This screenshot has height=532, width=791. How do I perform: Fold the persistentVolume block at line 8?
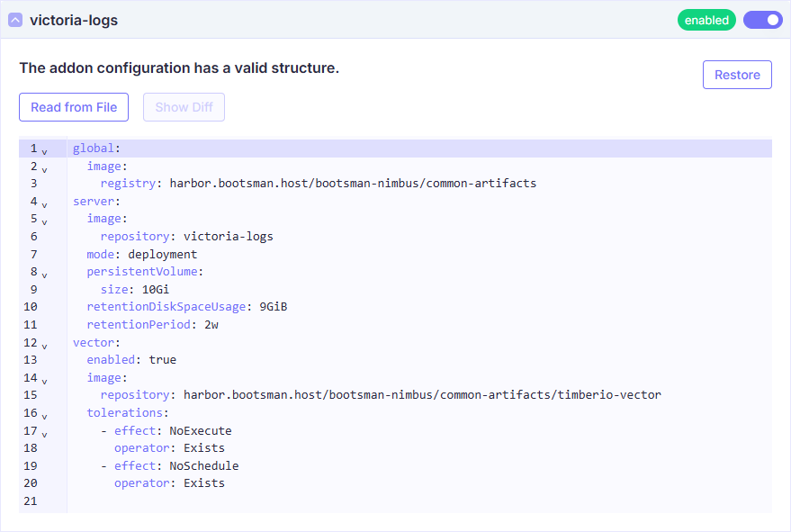(44, 275)
